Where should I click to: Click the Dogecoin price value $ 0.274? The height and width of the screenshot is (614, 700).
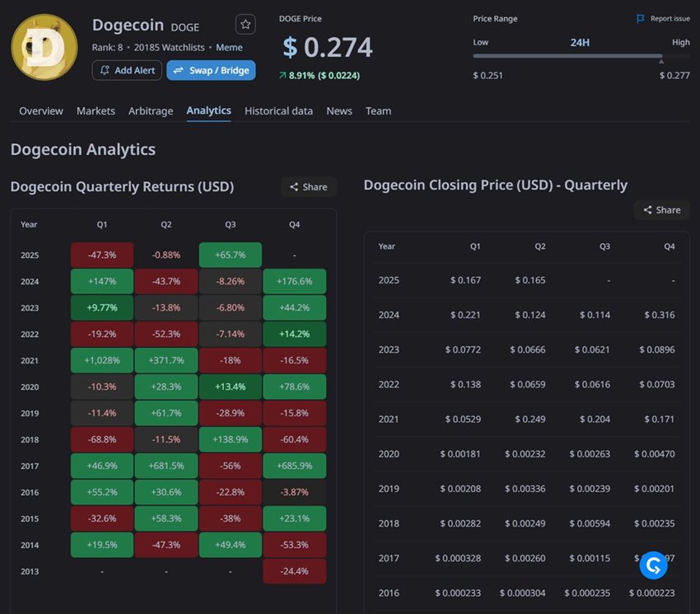click(328, 47)
